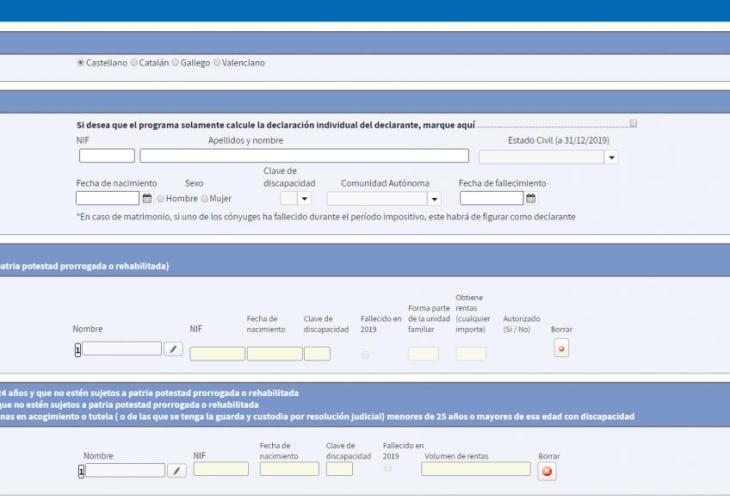Click the Volumen de rentas field
This screenshot has width=730, height=500.
pos(476,469)
